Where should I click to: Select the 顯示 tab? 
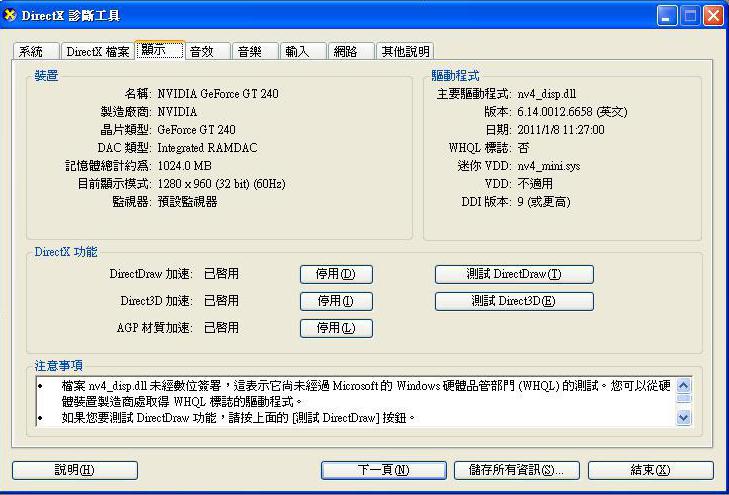point(159,50)
